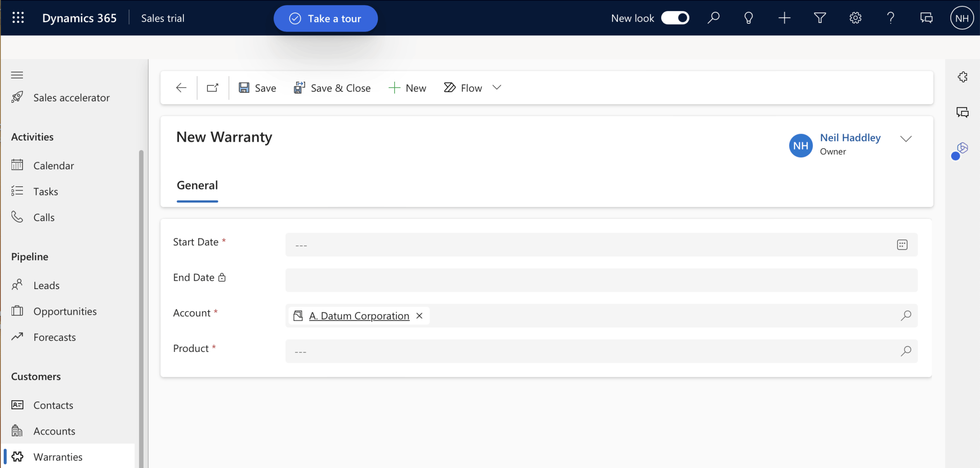The image size is (980, 468).
Task: Open quick create plus icon
Action: coord(784,18)
